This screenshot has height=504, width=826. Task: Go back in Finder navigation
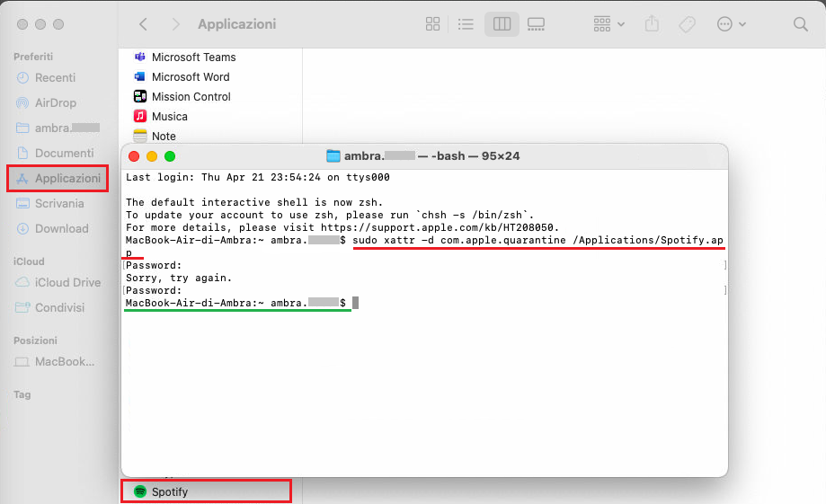[x=143, y=24]
